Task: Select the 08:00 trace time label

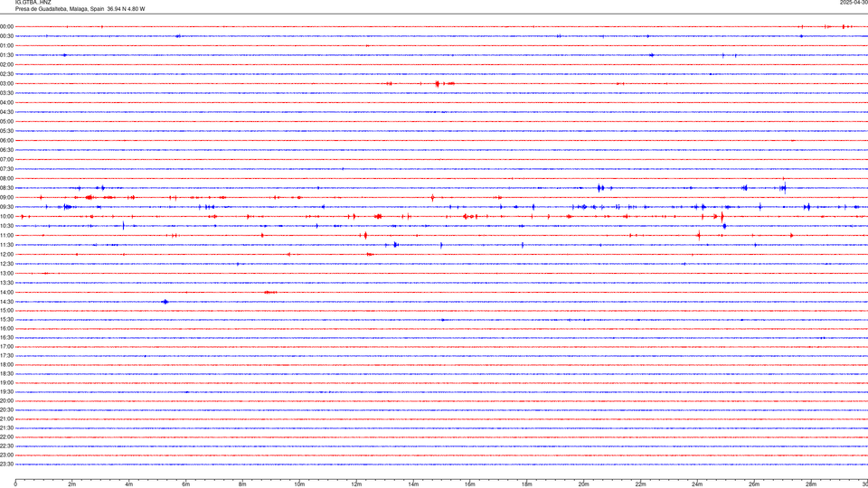Action: click(6, 178)
